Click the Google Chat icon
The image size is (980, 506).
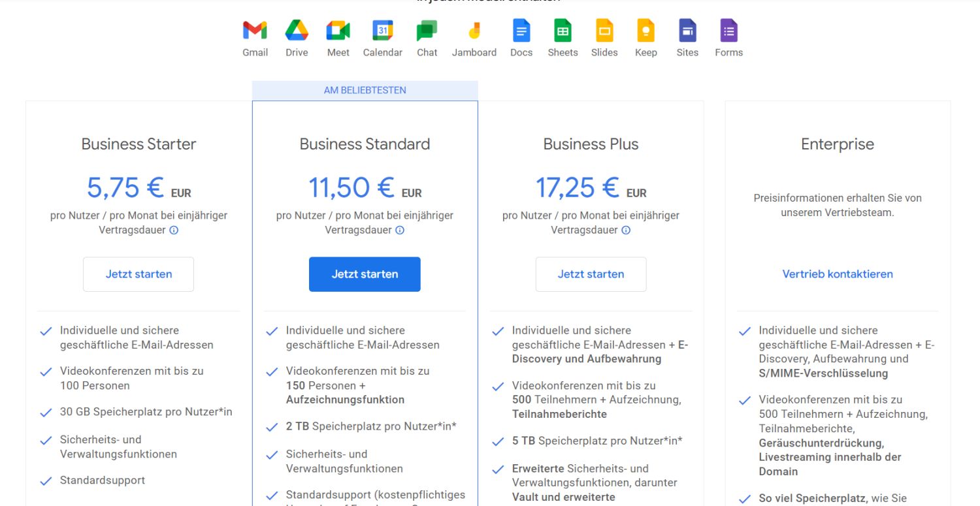click(427, 31)
